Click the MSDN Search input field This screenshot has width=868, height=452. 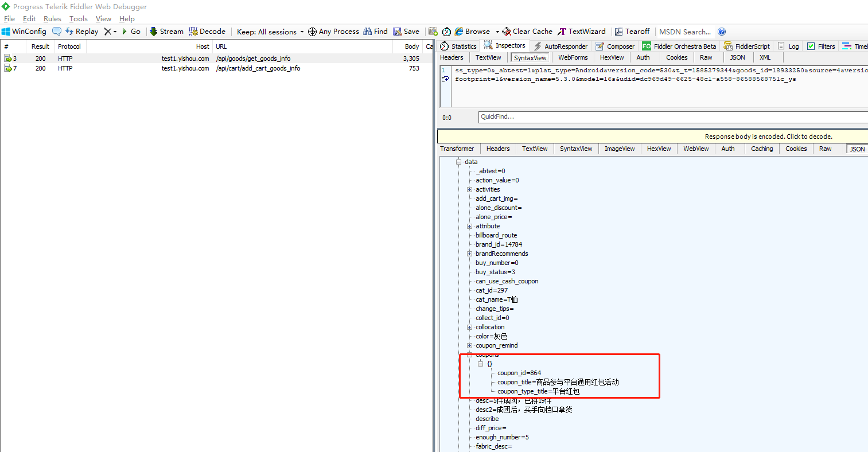[685, 32]
